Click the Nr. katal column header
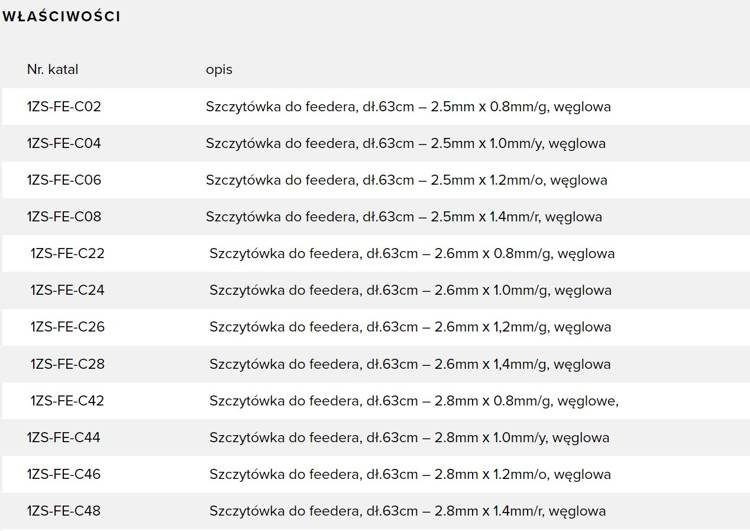Viewport: 750px width, 531px height. pyautogui.click(x=52, y=69)
